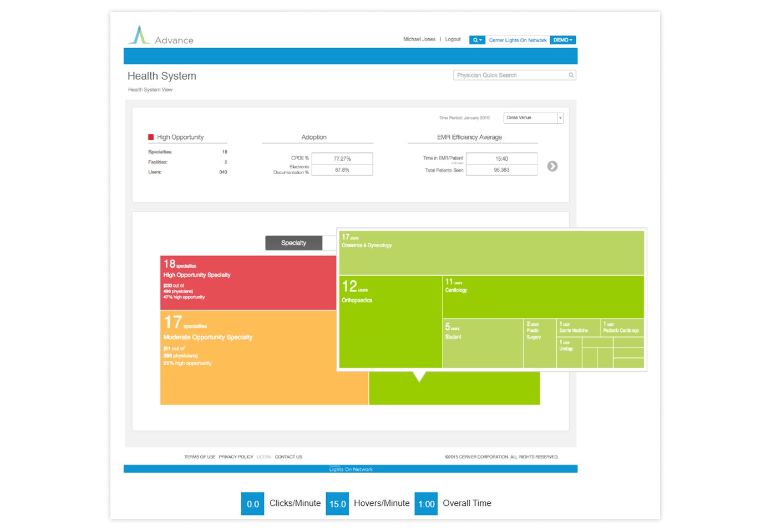This screenshot has width=771, height=532.
Task: Expand the DEMO dropdown
Action: [x=562, y=39]
